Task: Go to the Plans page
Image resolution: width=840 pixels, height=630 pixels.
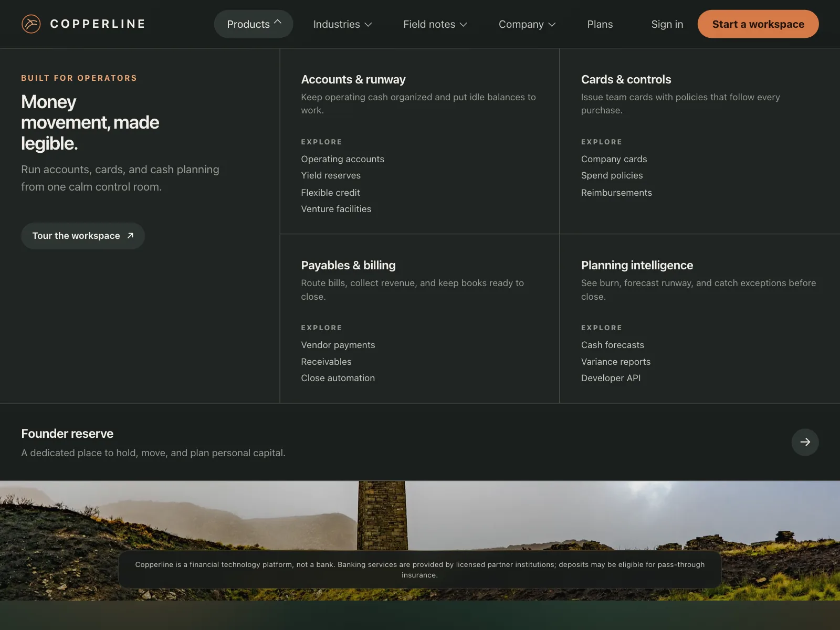Action: point(600,24)
